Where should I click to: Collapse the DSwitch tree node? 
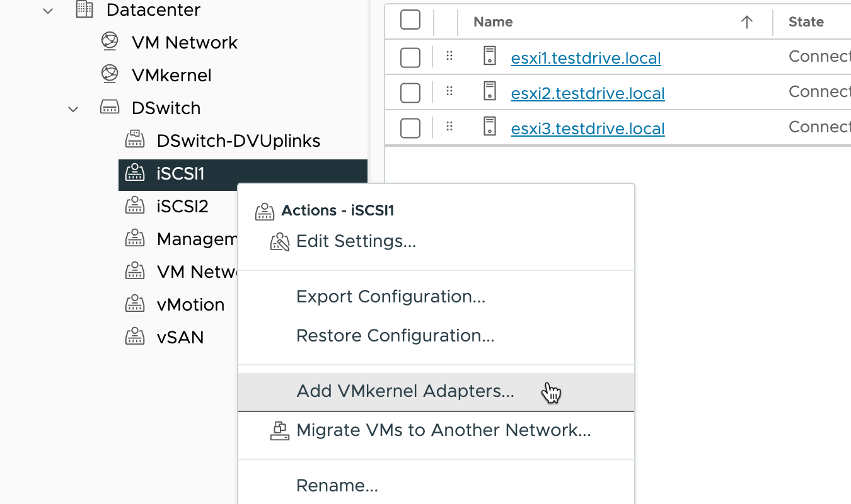pyautogui.click(x=73, y=108)
